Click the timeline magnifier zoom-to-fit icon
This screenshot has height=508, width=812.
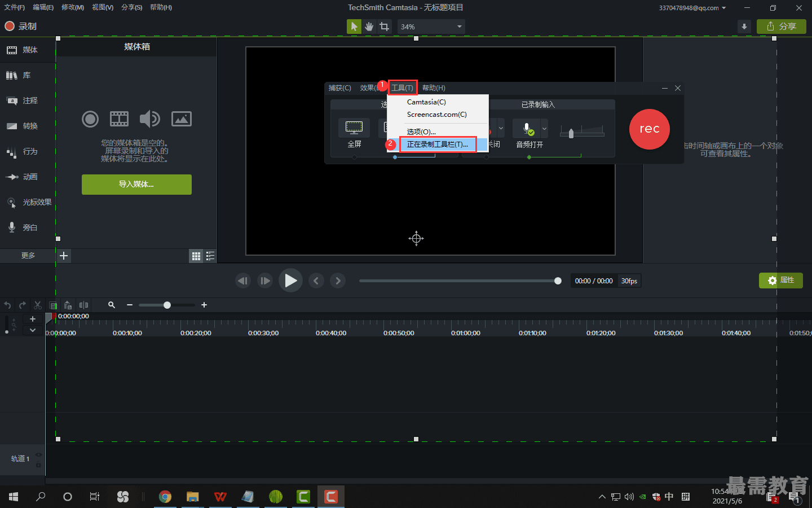112,305
